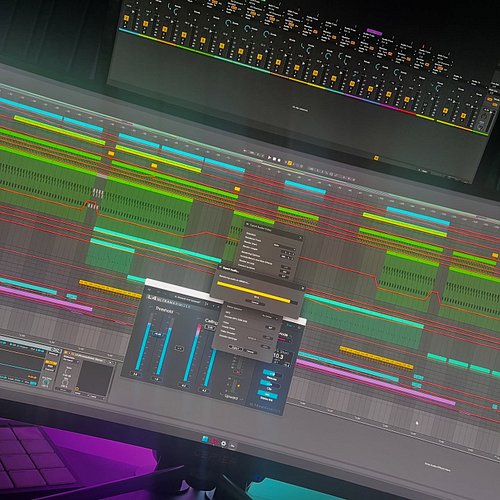Click the Play button in the transport bar
This screenshot has width=500, height=500.
(270, 158)
